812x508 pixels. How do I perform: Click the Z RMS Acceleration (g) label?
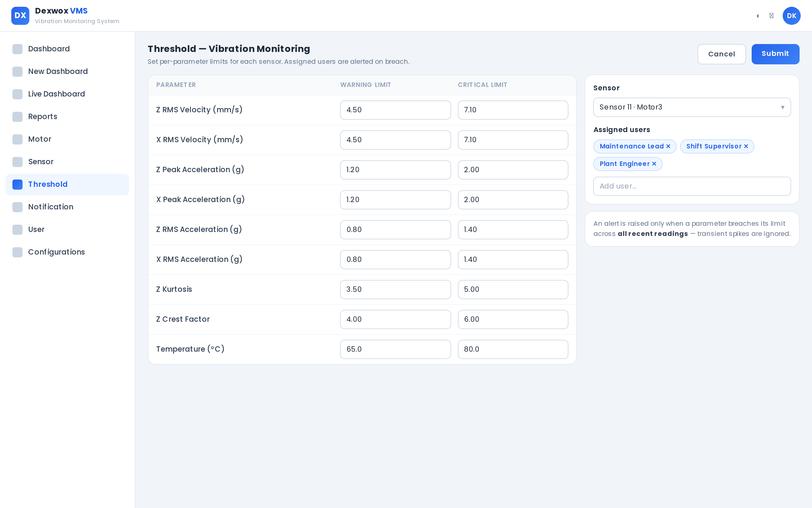click(199, 229)
